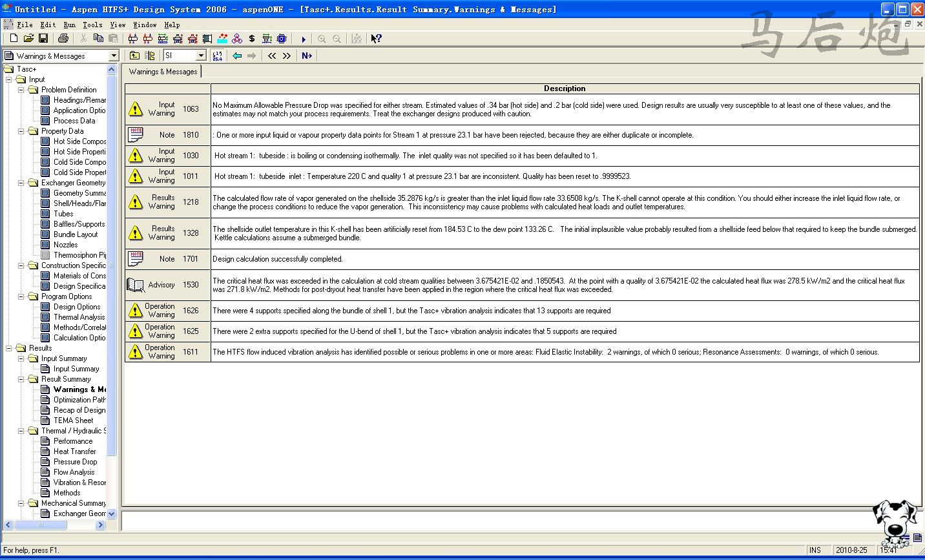Screen dimensions: 925x560
Task: Click the Print toolbar icon
Action: tap(63, 39)
